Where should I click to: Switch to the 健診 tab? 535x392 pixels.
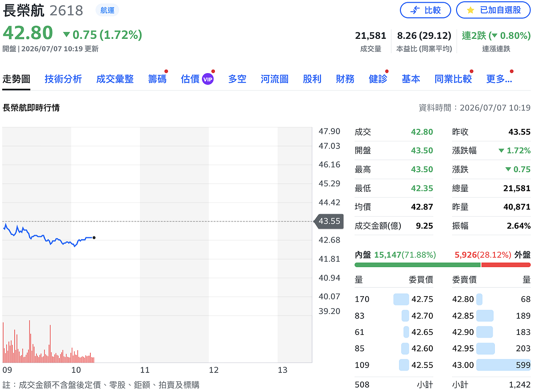coord(378,79)
